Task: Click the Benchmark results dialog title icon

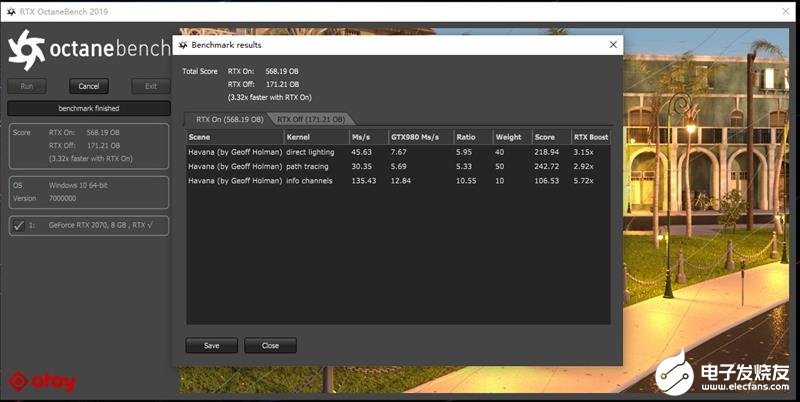Action: (x=183, y=45)
